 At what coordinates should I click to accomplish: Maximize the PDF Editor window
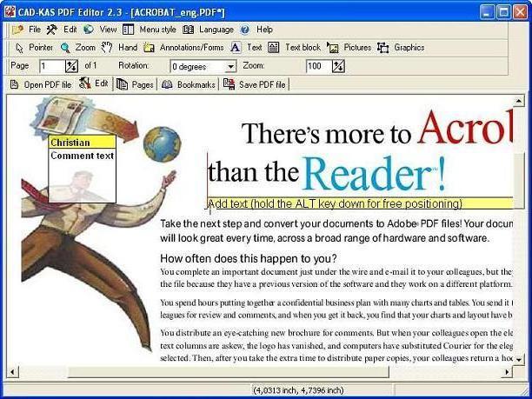click(x=504, y=12)
